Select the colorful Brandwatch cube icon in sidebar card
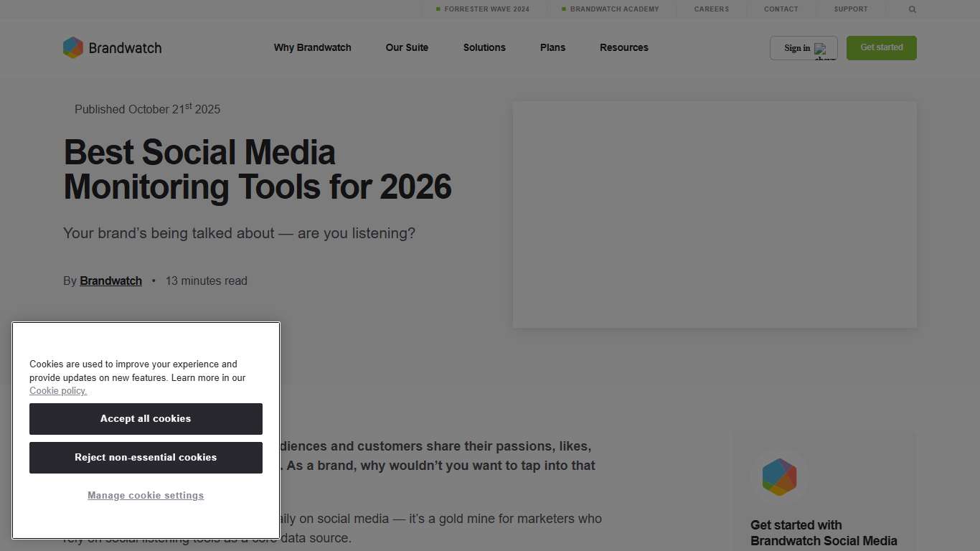 click(779, 476)
